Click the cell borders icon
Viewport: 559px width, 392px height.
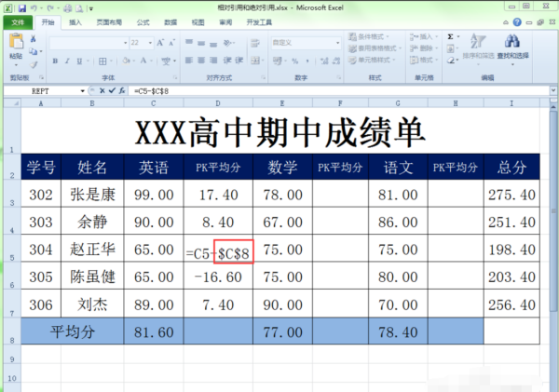(102, 61)
